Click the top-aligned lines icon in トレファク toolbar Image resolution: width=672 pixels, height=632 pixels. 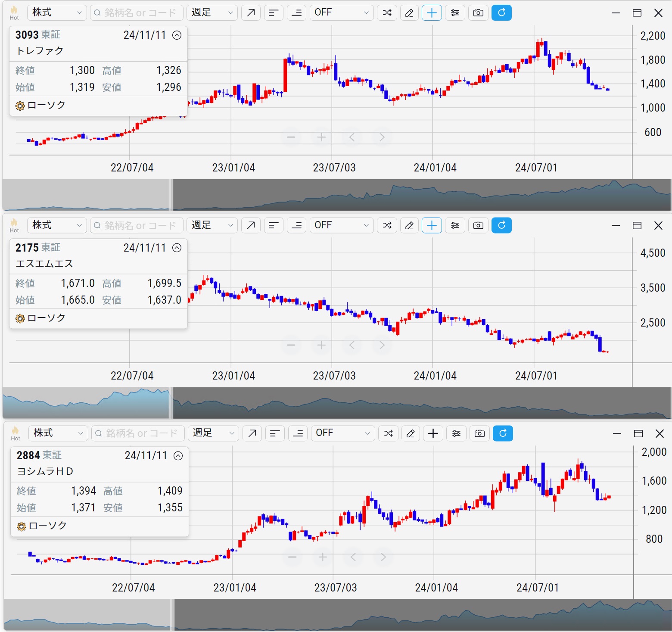pos(274,12)
